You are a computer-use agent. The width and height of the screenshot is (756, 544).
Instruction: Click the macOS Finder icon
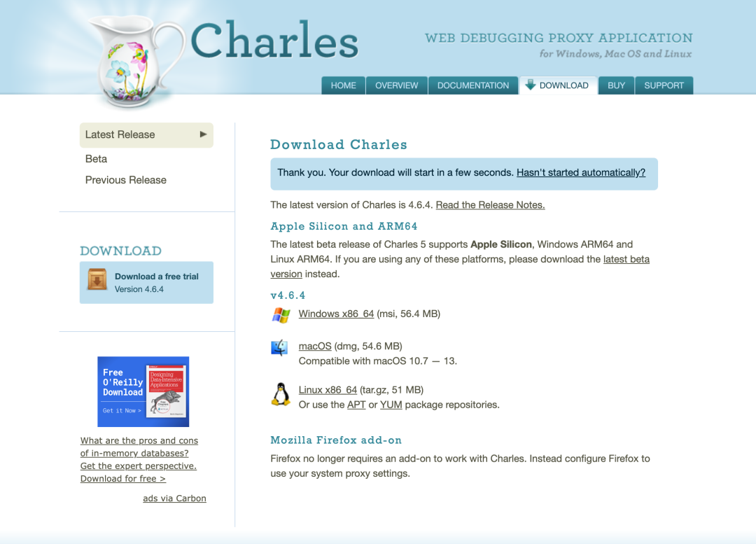coord(279,348)
